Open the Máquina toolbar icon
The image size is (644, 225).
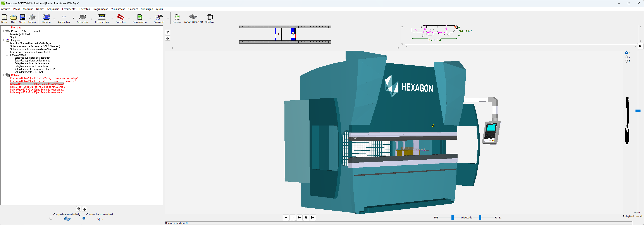[x=46, y=17]
